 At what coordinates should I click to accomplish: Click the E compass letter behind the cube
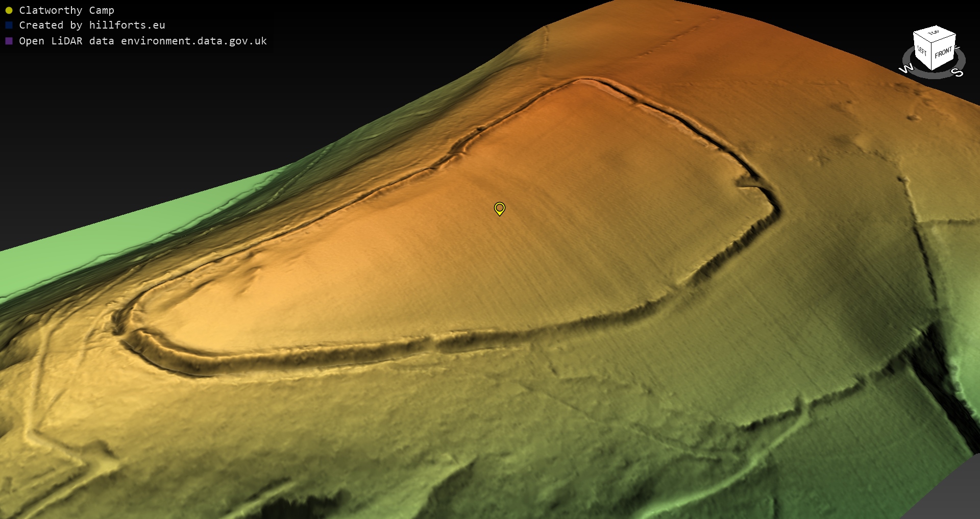coord(957,48)
